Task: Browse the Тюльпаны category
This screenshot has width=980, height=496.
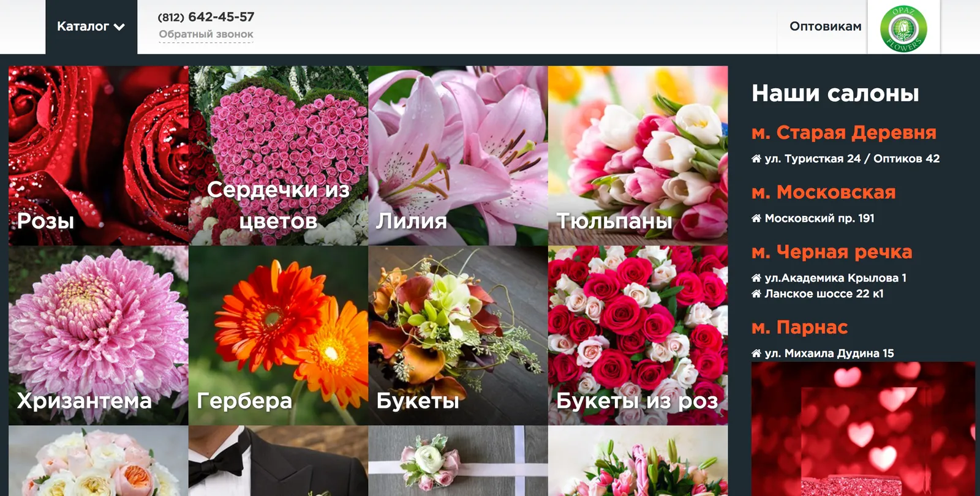Action: pyautogui.click(x=638, y=156)
